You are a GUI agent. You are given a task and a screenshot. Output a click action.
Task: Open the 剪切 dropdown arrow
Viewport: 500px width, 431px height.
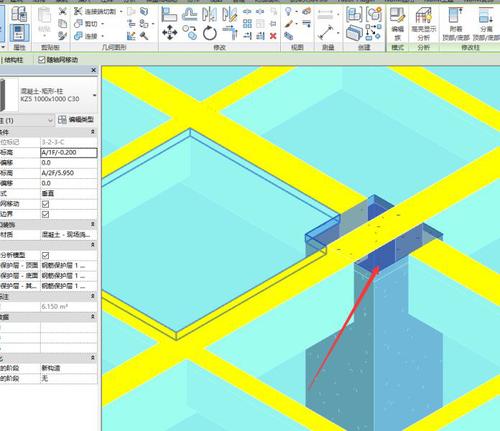point(103,24)
